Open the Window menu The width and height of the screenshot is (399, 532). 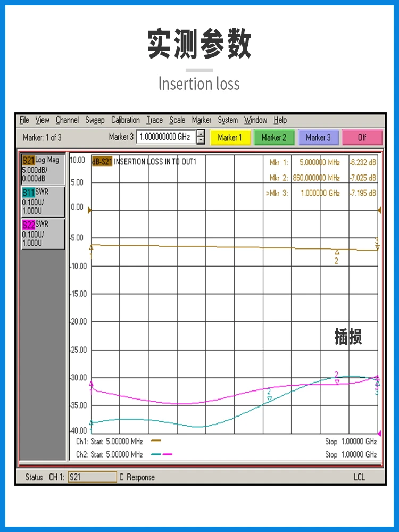coord(255,120)
